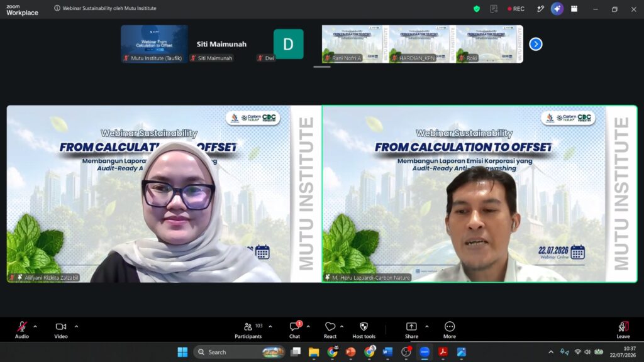Viewport: 644px width, 362px height.
Task: Open the audio options arrow beside Audio
Action: click(x=35, y=327)
